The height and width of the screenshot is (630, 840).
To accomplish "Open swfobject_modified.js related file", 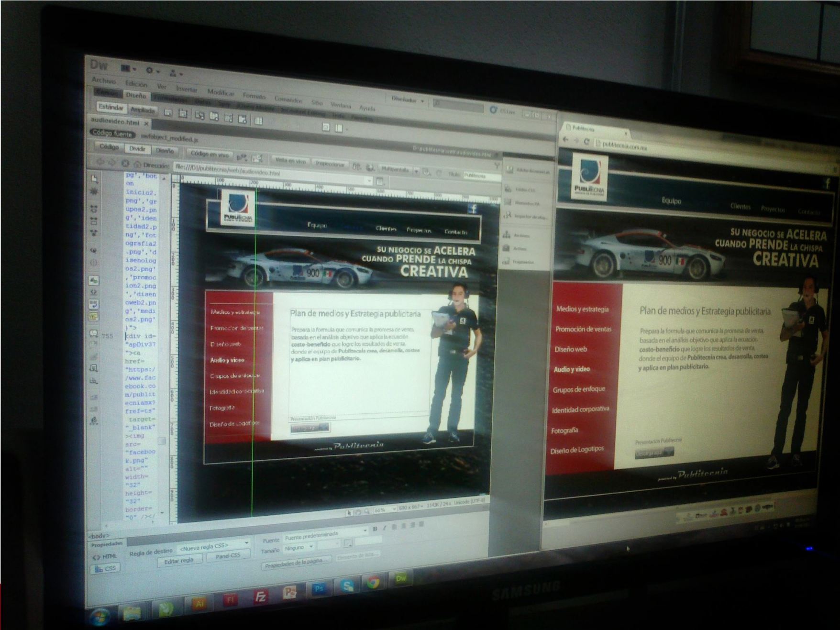I will coord(169,138).
